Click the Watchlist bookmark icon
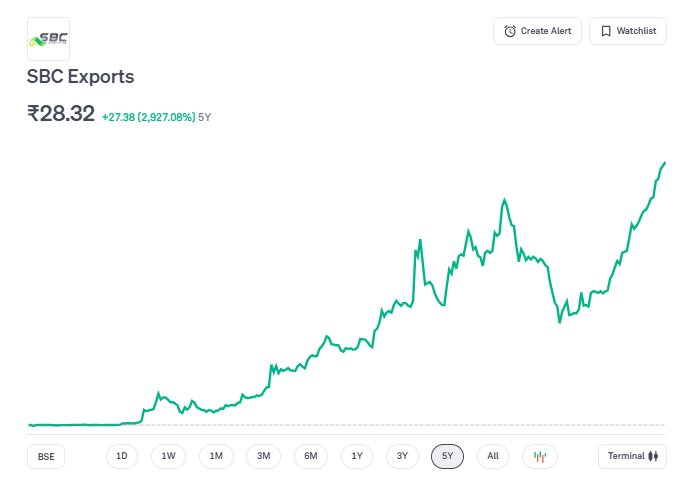The height and width of the screenshot is (481, 688). coord(606,31)
